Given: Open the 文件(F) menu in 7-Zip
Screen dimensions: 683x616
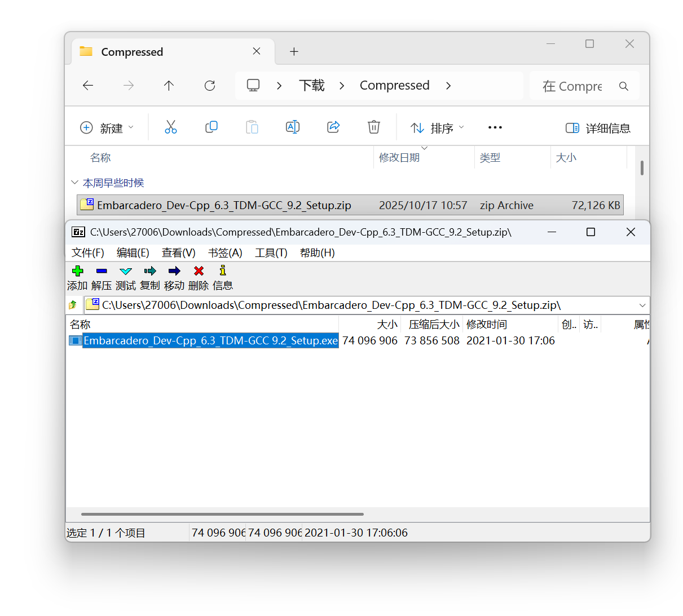Looking at the screenshot, I should pos(88,253).
